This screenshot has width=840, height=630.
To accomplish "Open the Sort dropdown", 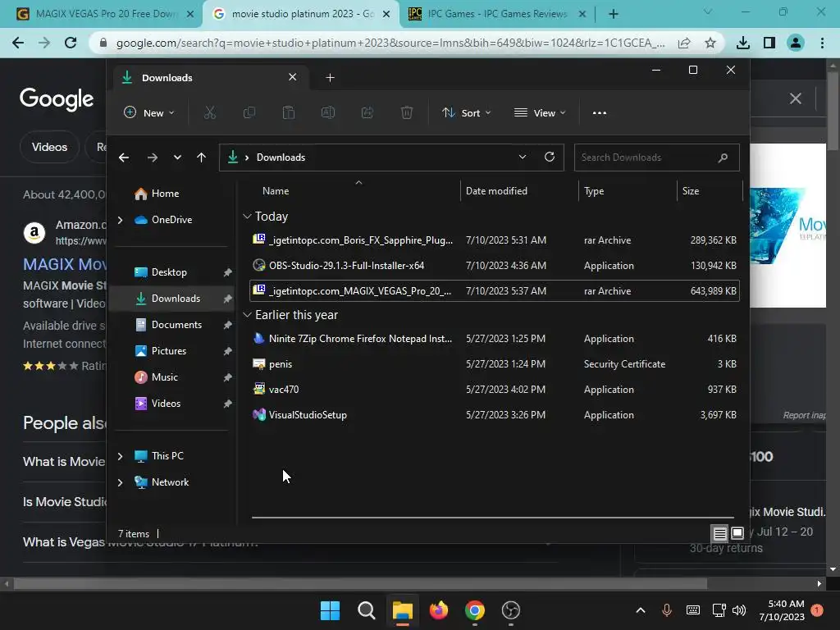I will [466, 113].
